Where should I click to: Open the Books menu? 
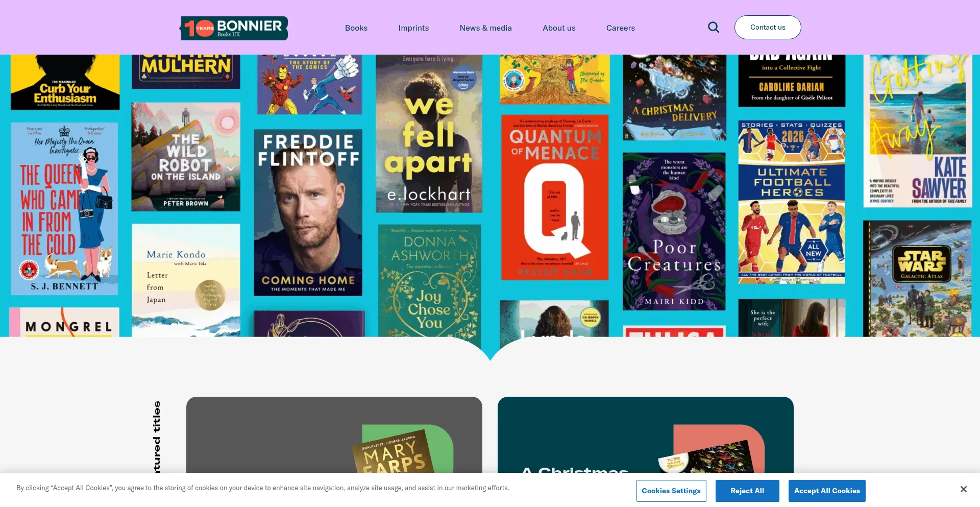[356, 28]
